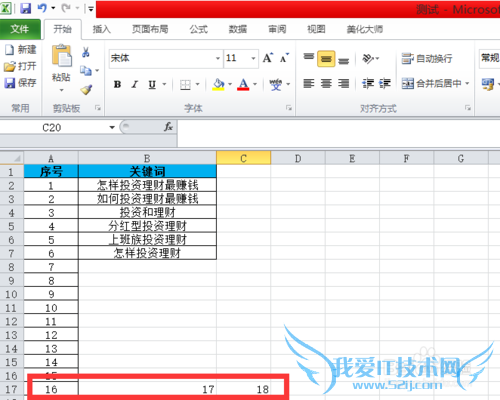This screenshot has height=400, width=500.
Task: Decrease font size with small A
Action: click(284, 58)
